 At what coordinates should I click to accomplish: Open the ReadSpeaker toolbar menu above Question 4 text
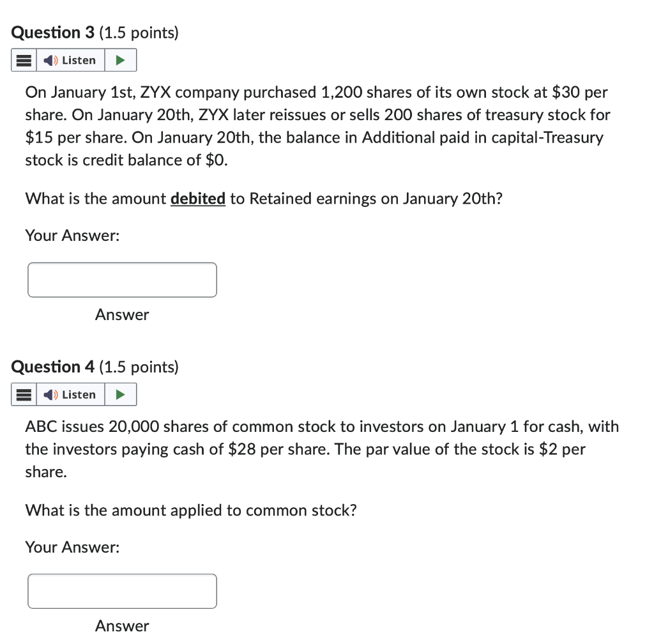pos(23,394)
